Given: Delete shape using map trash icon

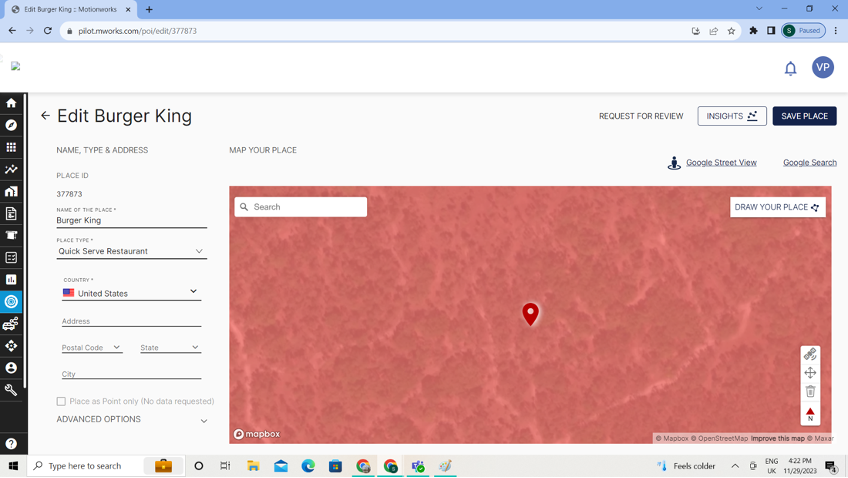Looking at the screenshot, I should click(x=810, y=391).
